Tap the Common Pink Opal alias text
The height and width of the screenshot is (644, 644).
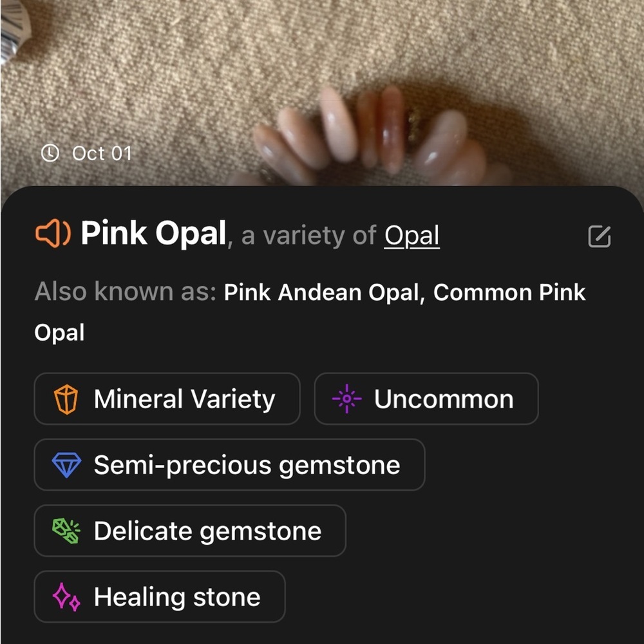[x=310, y=312]
